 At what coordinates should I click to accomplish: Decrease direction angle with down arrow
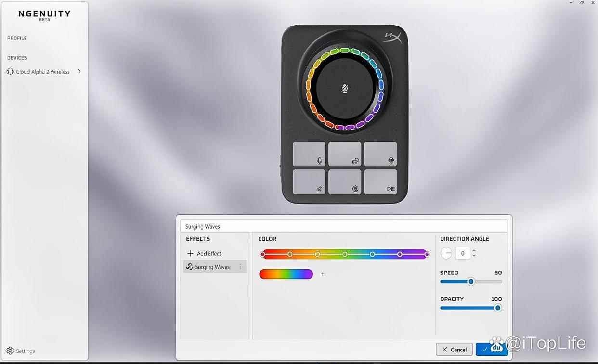point(474,255)
